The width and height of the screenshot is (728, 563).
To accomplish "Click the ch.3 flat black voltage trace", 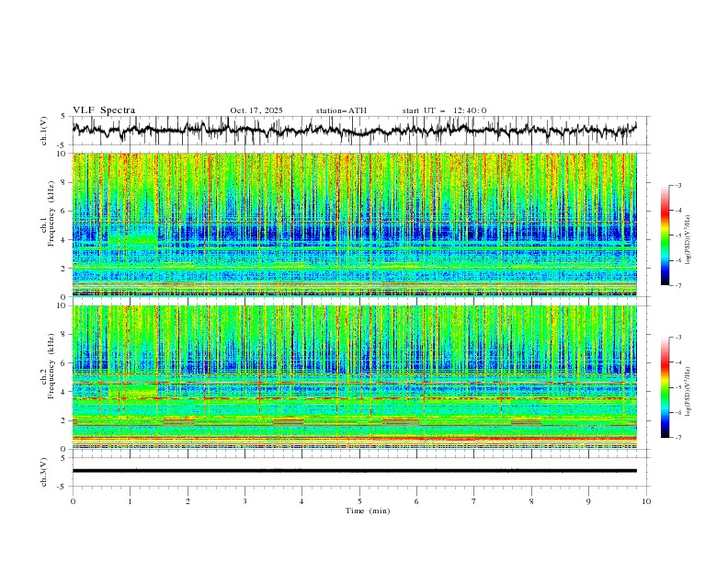I will [x=354, y=471].
